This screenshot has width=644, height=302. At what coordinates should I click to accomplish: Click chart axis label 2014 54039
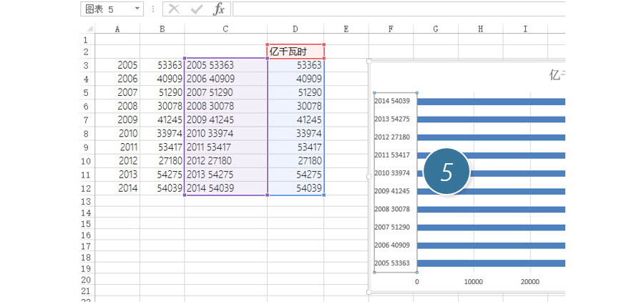pyautogui.click(x=392, y=101)
